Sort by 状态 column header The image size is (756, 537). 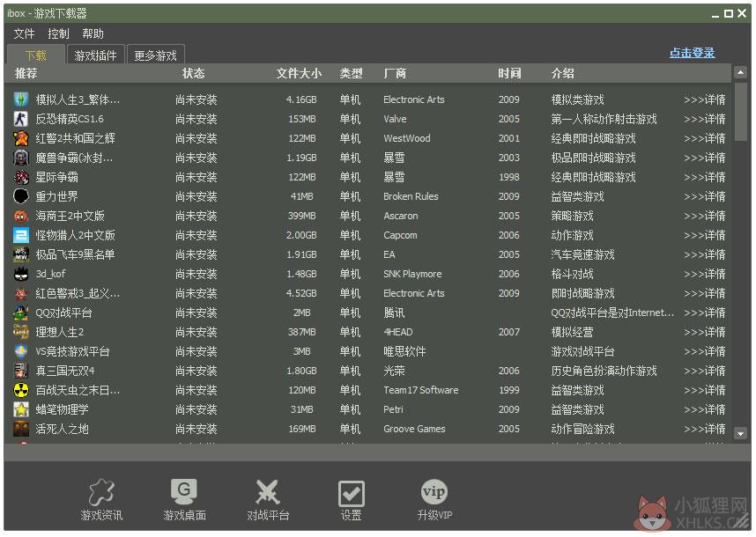193,73
